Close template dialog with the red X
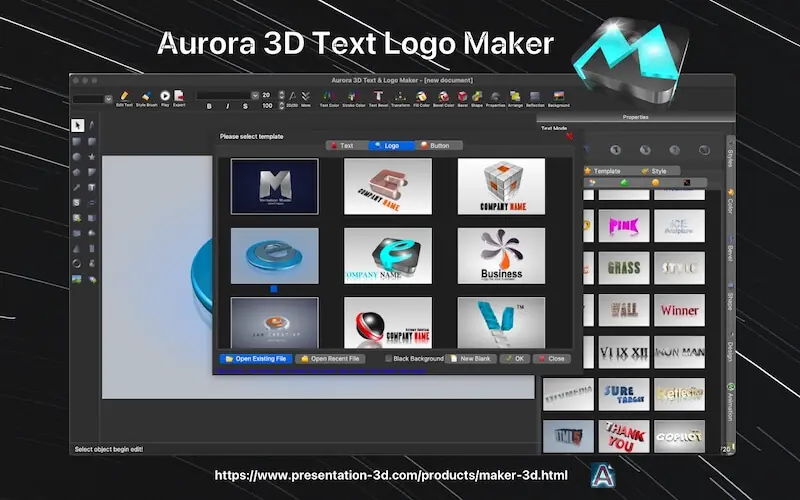 coord(569,136)
